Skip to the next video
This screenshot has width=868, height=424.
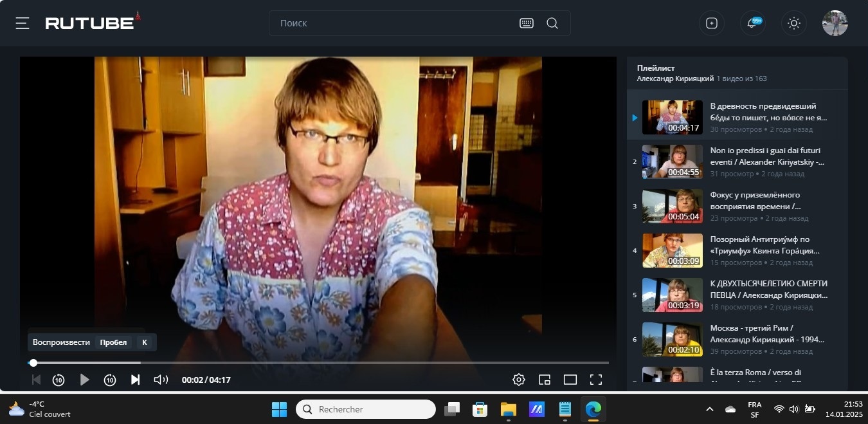[135, 380]
